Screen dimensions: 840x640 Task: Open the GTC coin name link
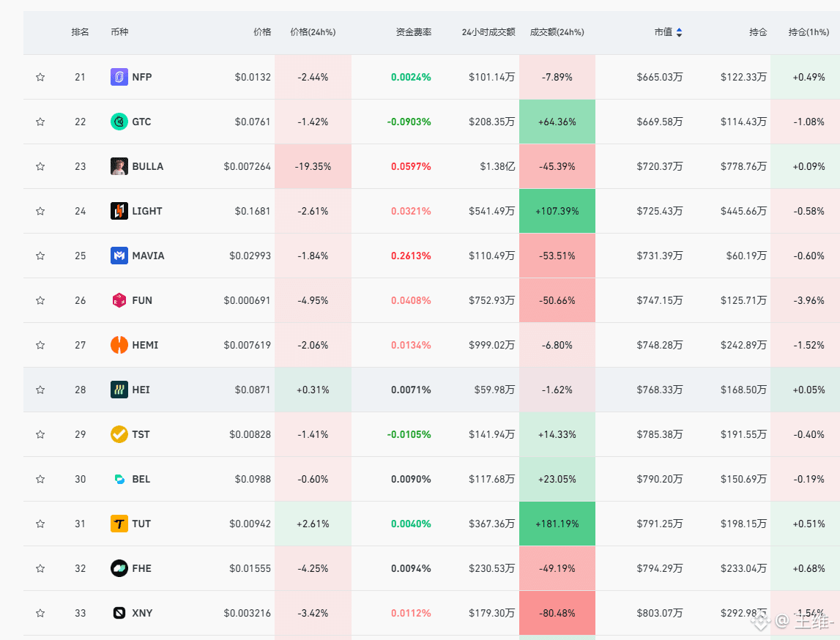click(x=141, y=122)
